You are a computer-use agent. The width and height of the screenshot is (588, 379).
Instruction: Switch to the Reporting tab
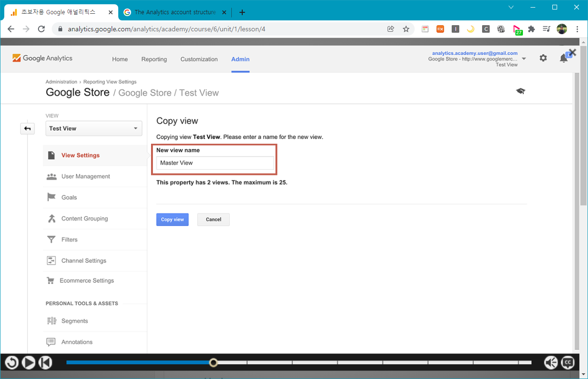coord(154,59)
